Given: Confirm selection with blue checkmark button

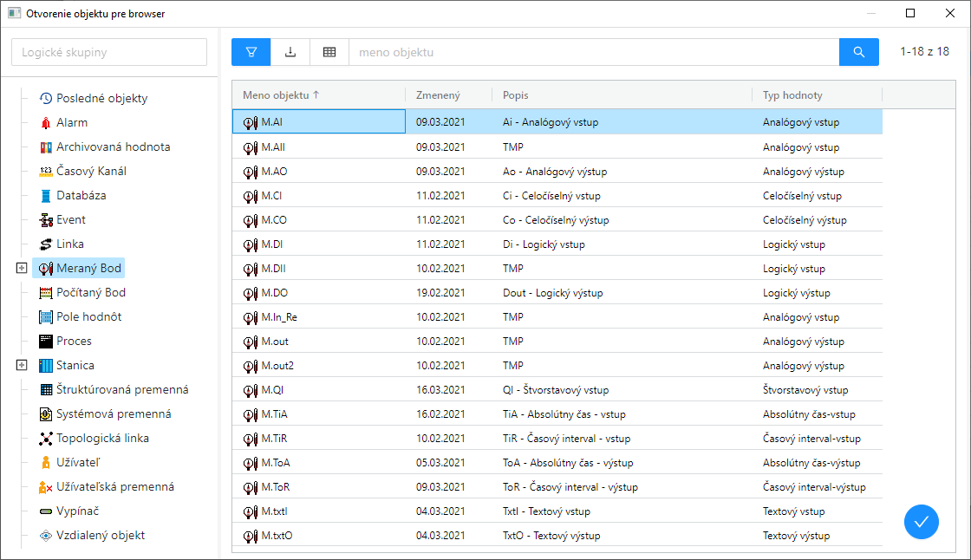Looking at the screenshot, I should point(922,521).
